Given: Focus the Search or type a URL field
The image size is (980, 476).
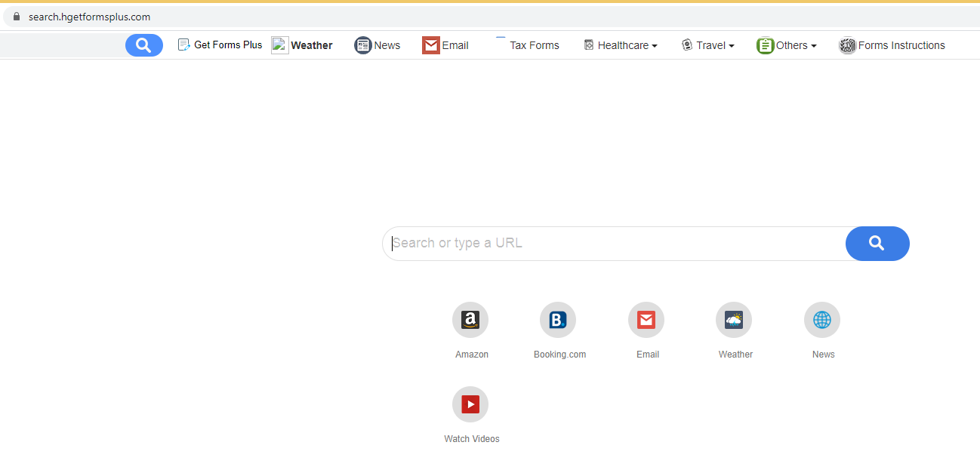Looking at the screenshot, I should click(613, 243).
